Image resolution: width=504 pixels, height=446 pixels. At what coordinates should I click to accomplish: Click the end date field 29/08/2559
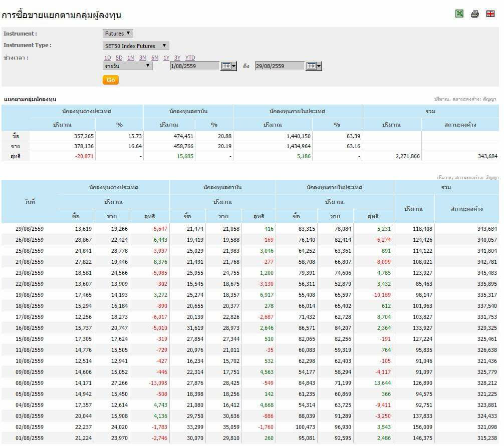[x=279, y=66]
